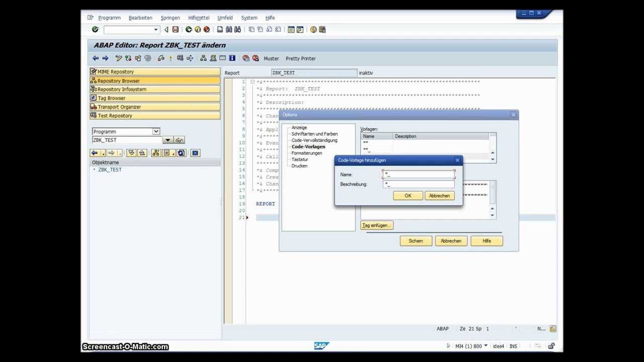This screenshot has height=362, width=644.
Task: Open the SAP window menu icon left of Programm
Action: [x=91, y=18]
